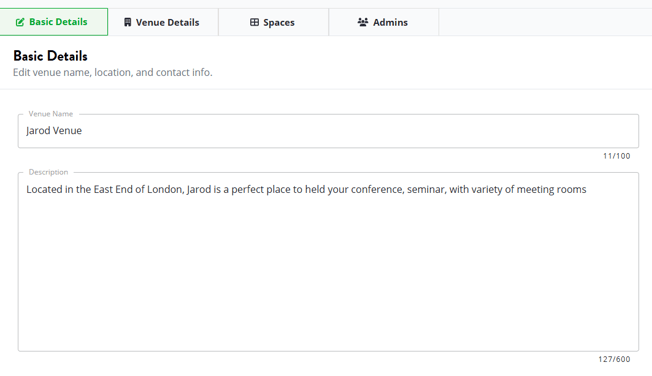The height and width of the screenshot is (376, 652).
Task: Click the Description field label
Action: pos(48,172)
